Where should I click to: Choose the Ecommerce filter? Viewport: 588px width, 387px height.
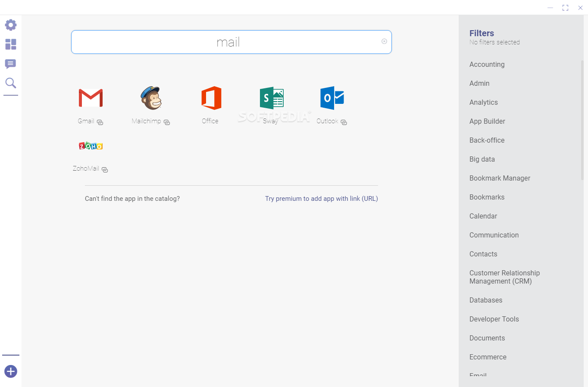(488, 357)
